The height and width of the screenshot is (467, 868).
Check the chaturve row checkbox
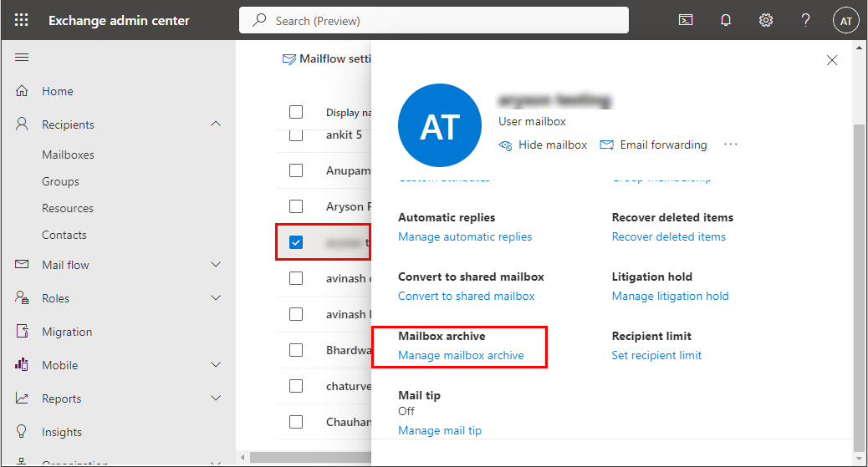pyautogui.click(x=296, y=386)
